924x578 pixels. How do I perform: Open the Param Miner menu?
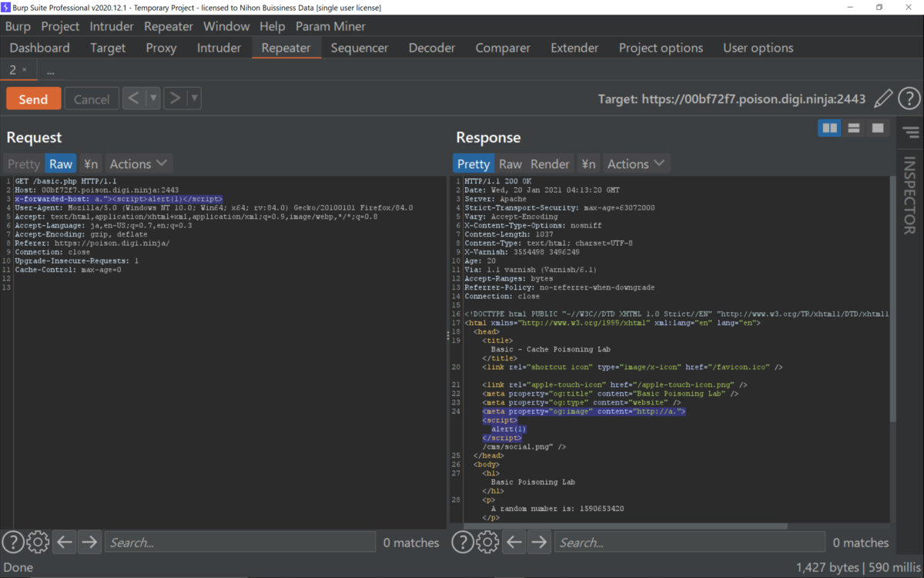[x=330, y=26]
